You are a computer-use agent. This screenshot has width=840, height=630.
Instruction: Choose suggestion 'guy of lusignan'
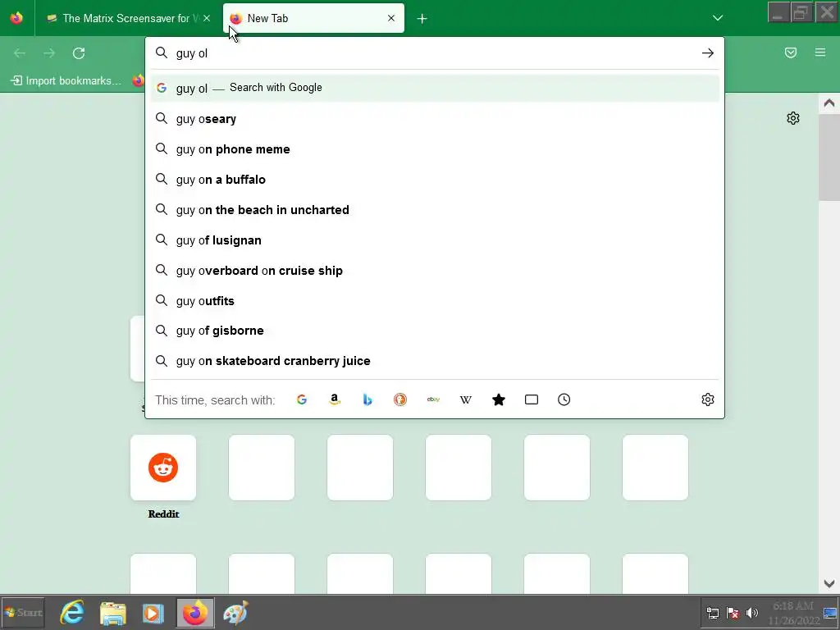[x=435, y=240]
